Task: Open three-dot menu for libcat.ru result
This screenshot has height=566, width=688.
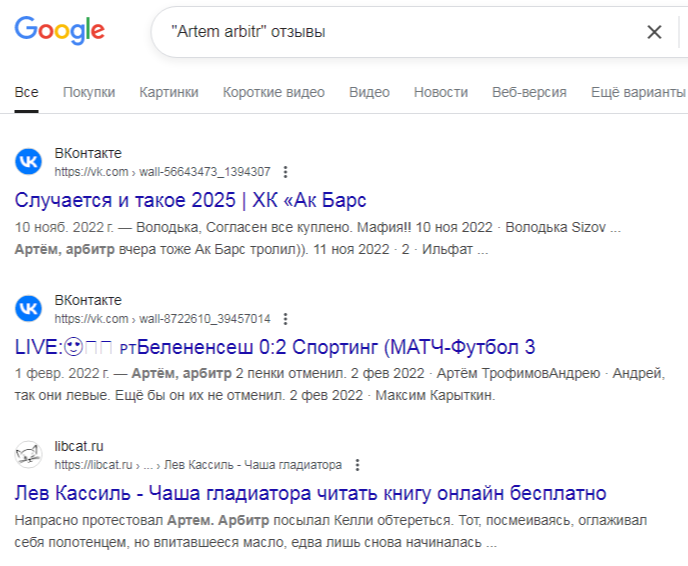Action: coord(358,465)
